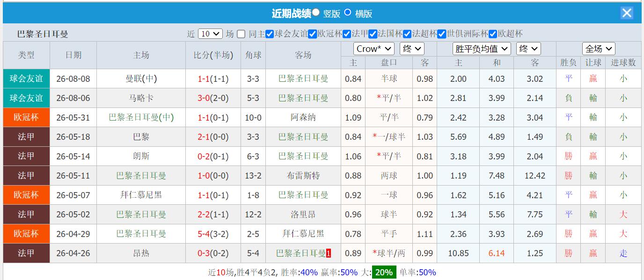Toggle the 法甲 competition checkbox
The image size is (644, 280).
pyautogui.click(x=347, y=34)
